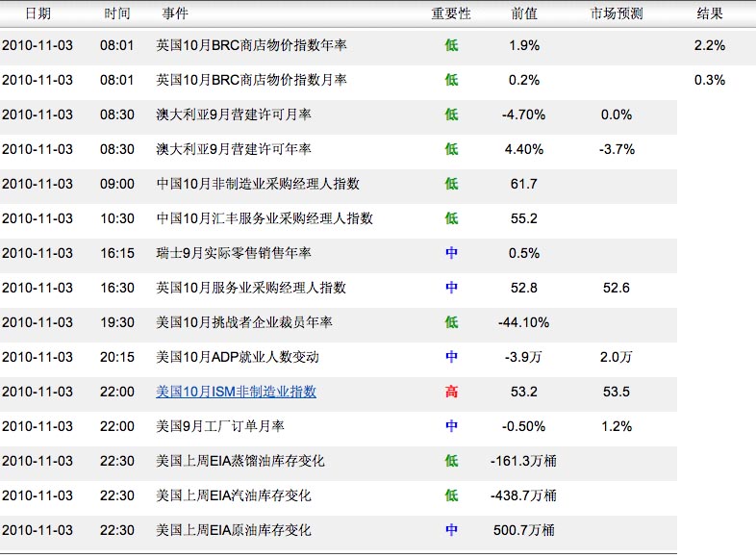The width and height of the screenshot is (756, 558).
Task: Click the 美国10月挑战者企业裁员年率 event
Action: [244, 322]
